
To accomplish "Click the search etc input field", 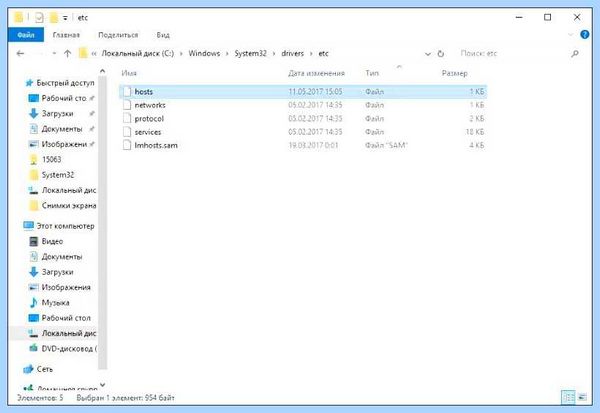I will (513, 54).
